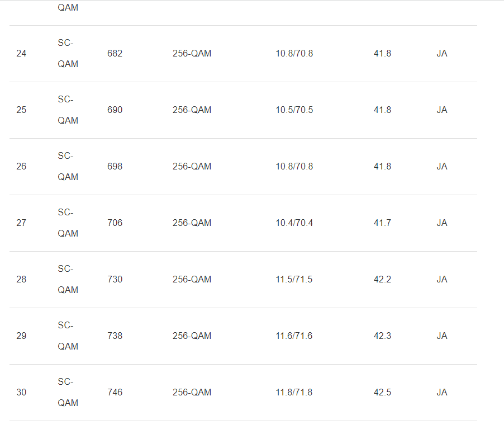Screen dimensions: 504x434
Task: Click channel number 29 cell
Action: click(x=21, y=336)
